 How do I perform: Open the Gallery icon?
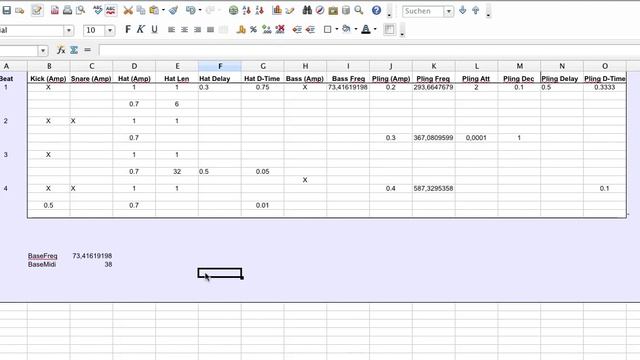coord(333,11)
